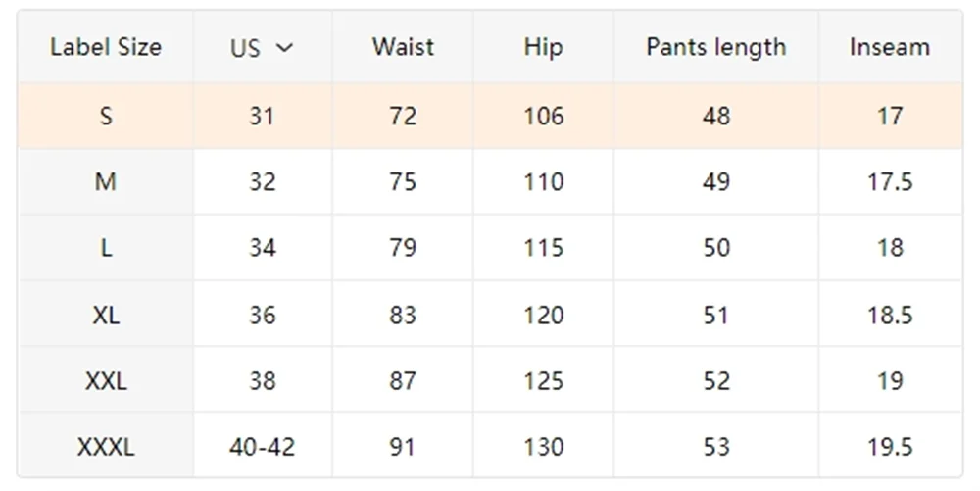Click the inseam value 19.5 cell

tap(890, 447)
